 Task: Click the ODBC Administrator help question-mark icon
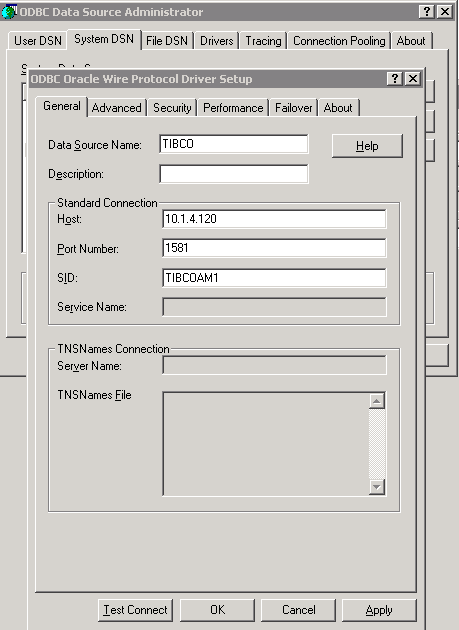[x=426, y=12]
